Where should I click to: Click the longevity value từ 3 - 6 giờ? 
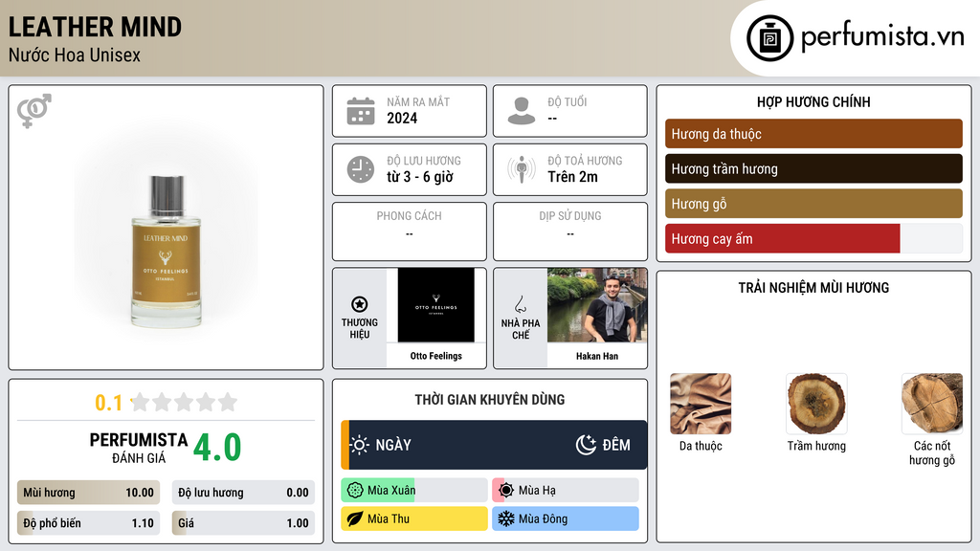[x=420, y=177]
